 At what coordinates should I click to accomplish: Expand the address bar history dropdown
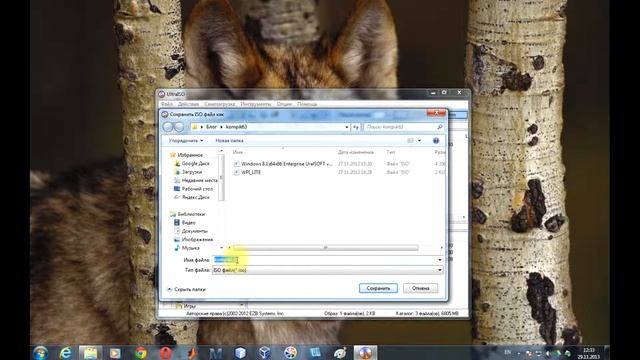coord(347,127)
